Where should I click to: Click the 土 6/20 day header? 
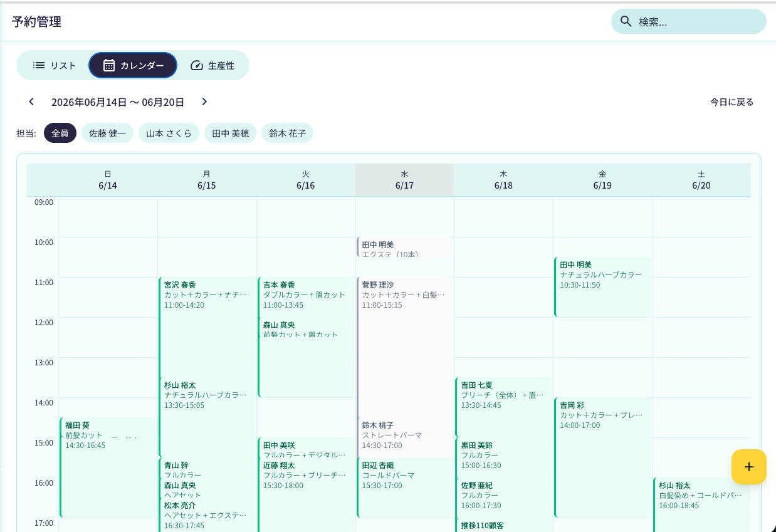(701, 180)
